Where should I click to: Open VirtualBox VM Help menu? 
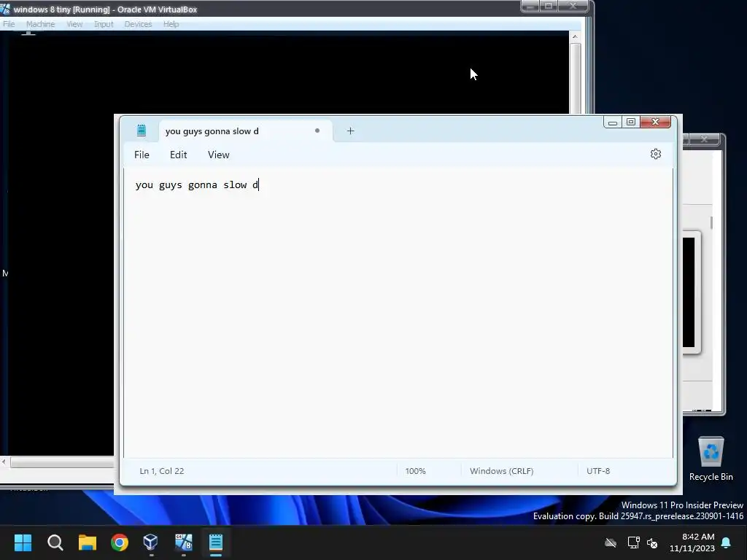point(171,24)
